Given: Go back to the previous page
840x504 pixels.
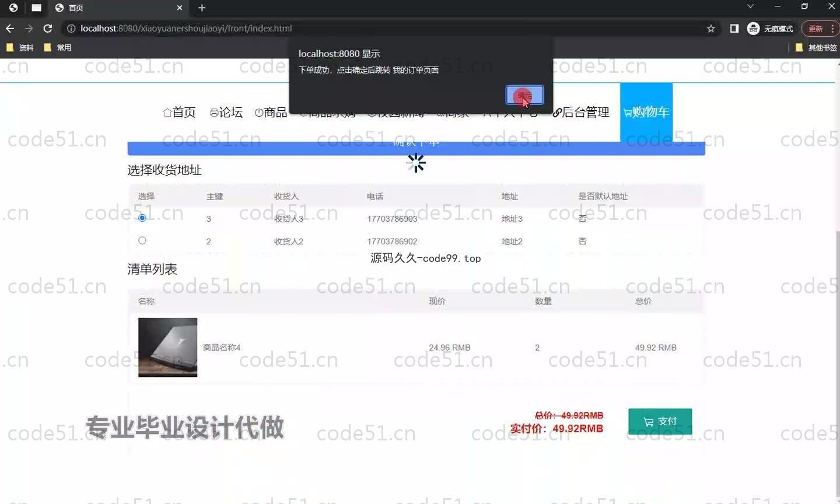Looking at the screenshot, I should [x=10, y=29].
